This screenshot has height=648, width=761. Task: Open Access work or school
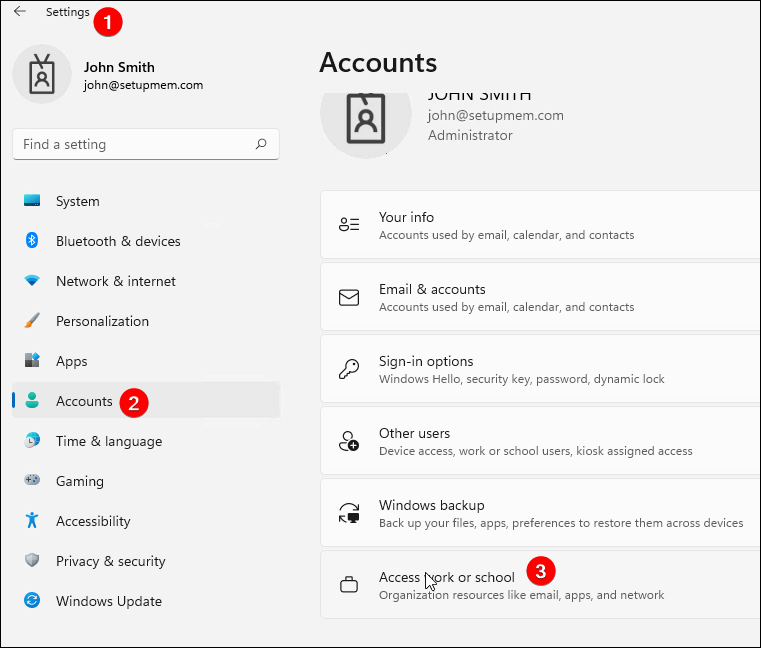pos(540,585)
